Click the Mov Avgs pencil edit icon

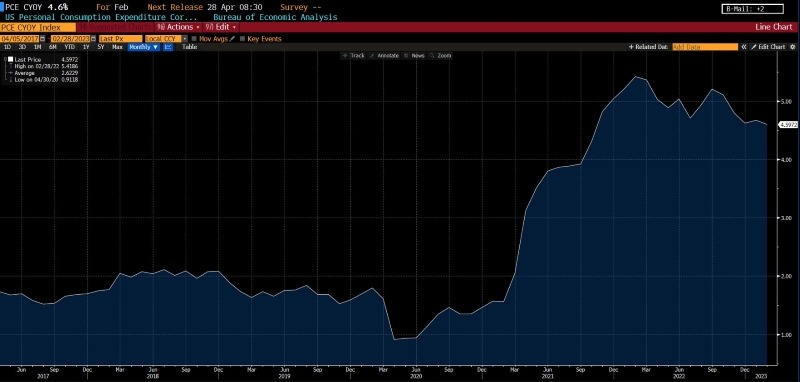233,39
